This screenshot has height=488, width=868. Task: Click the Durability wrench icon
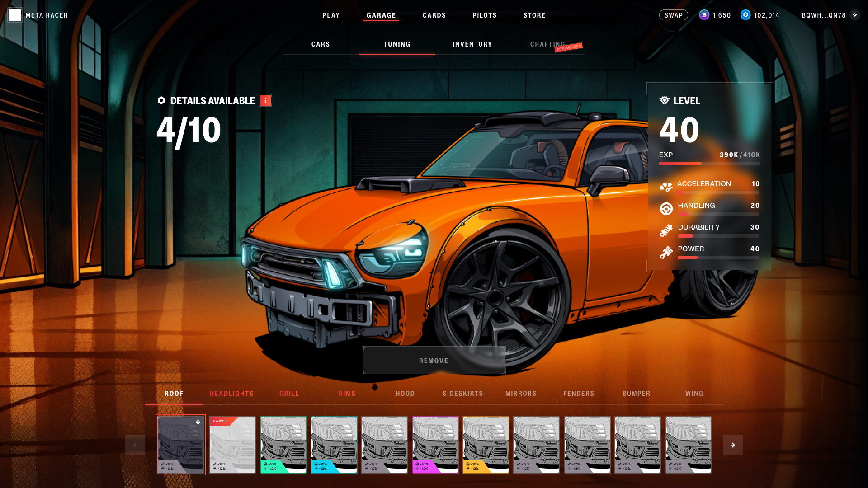coord(666,230)
